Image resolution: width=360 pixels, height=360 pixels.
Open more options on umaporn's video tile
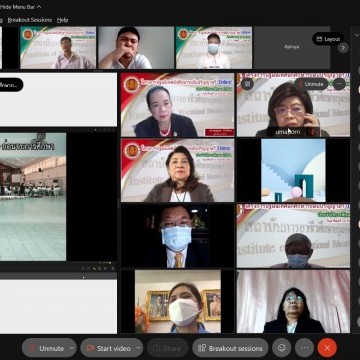click(339, 84)
